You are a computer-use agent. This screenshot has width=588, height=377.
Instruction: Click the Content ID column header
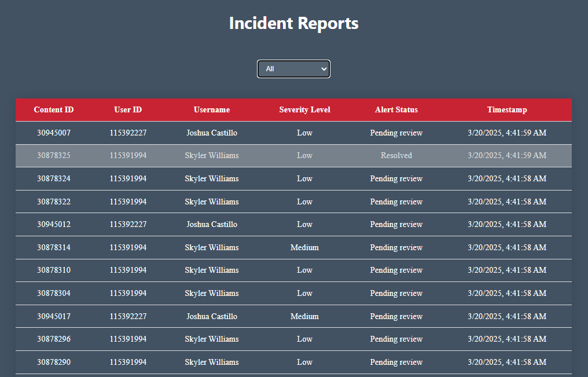[x=54, y=109]
